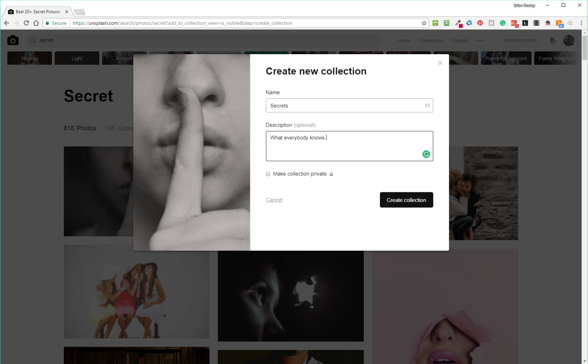
Task: Click the green printer extension icon
Action: 435,23
